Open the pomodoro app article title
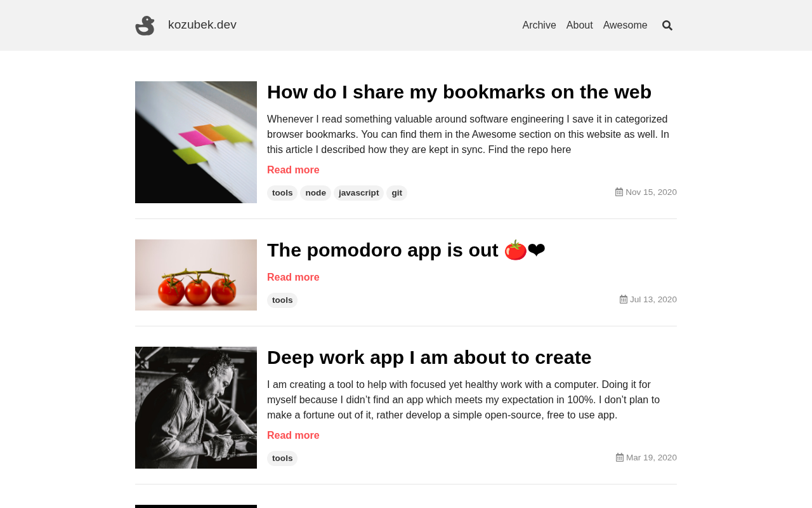Image resolution: width=812 pixels, height=508 pixels. point(406,250)
